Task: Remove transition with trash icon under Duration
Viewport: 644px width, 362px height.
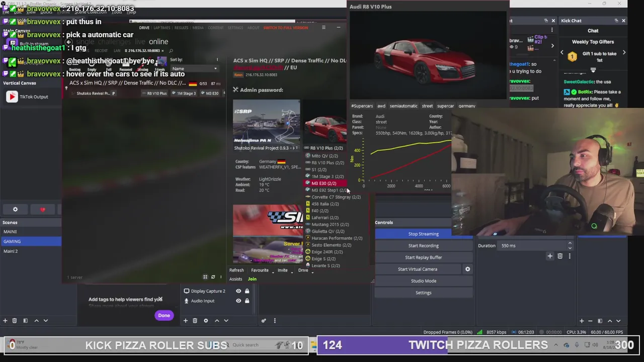Action: (x=560, y=256)
